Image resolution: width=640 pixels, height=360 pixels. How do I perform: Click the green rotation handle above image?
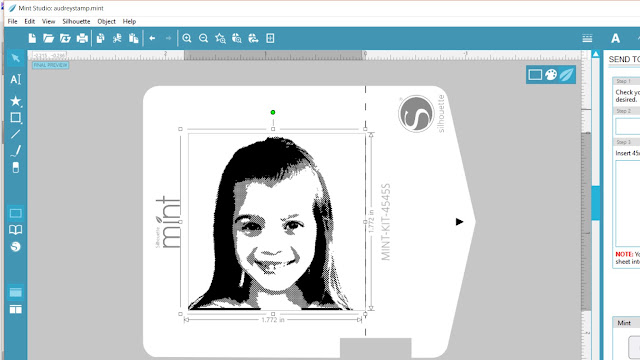pos(273,112)
